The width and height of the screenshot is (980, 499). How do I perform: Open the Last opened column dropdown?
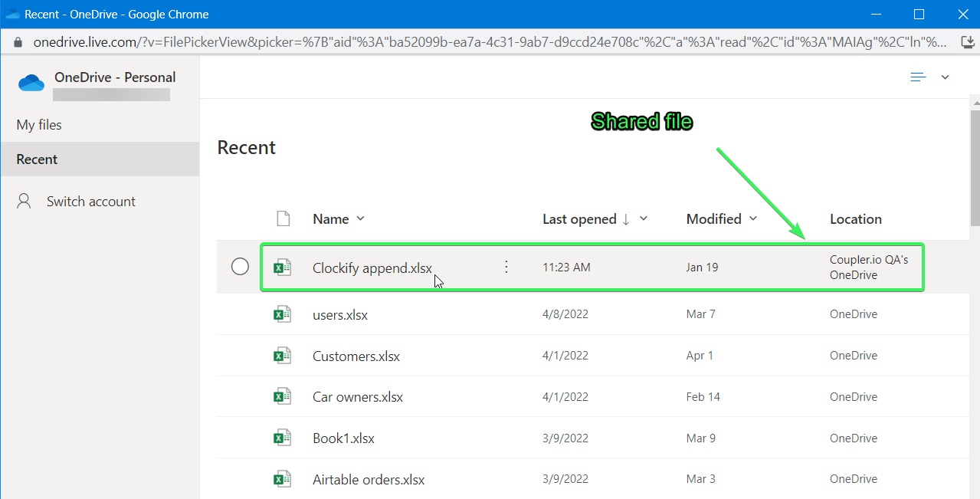(644, 218)
